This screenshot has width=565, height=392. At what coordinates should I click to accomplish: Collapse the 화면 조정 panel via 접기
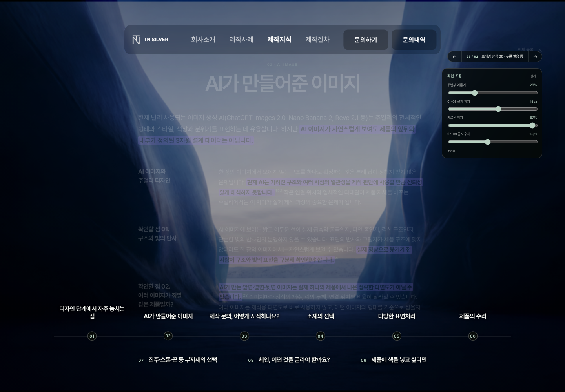533,76
